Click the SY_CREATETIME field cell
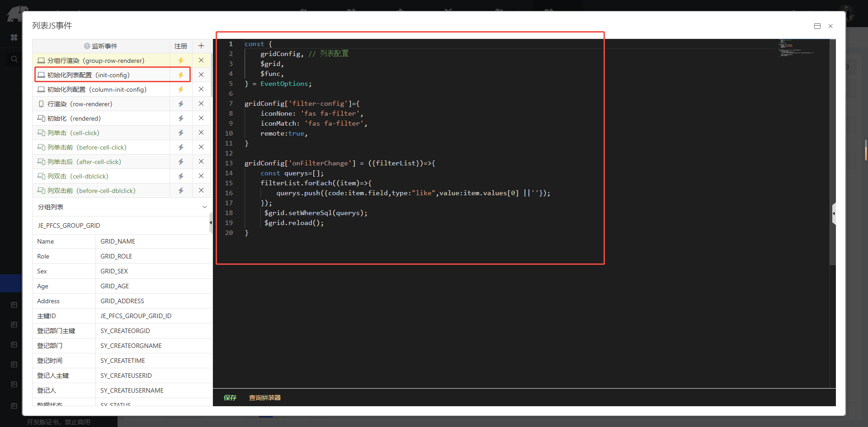 click(x=154, y=361)
